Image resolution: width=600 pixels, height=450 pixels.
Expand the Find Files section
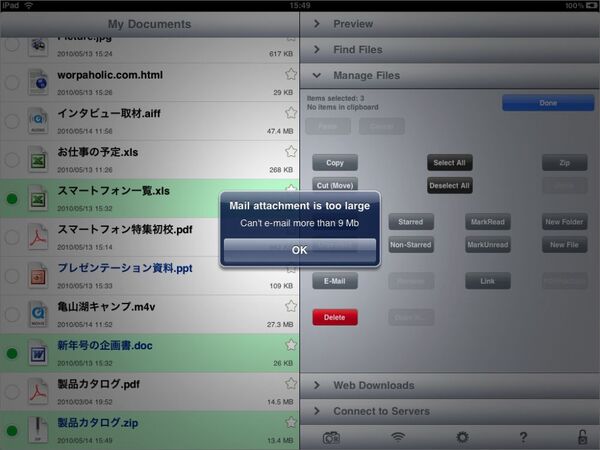point(450,50)
